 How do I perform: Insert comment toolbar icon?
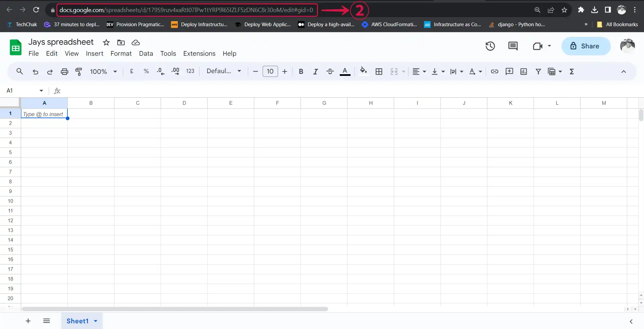point(509,72)
